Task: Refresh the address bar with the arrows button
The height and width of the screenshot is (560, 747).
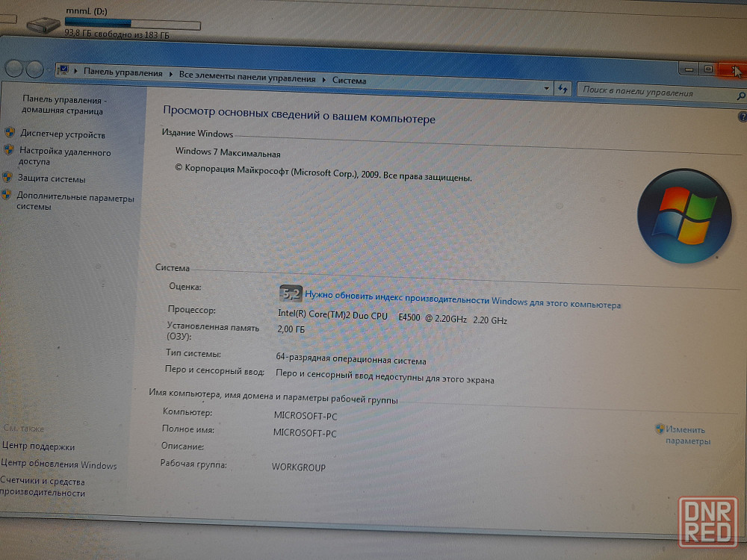Action: coord(562,89)
